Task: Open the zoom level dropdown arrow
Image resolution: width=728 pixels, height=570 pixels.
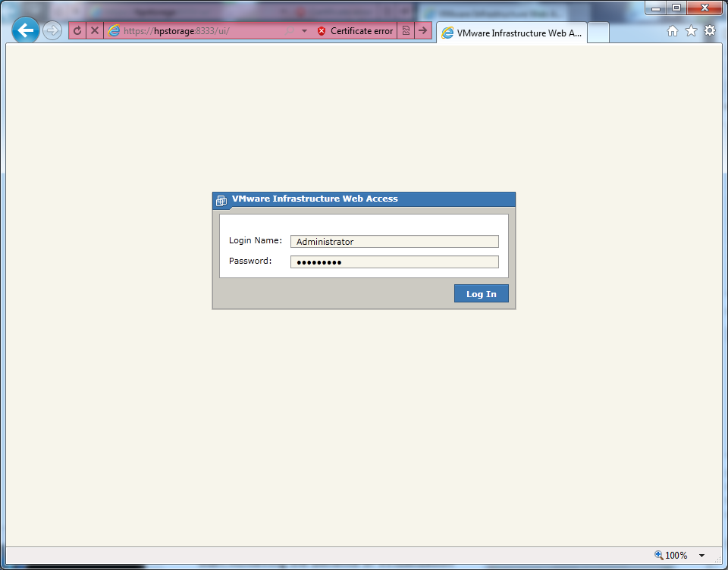Action: pyautogui.click(x=702, y=555)
